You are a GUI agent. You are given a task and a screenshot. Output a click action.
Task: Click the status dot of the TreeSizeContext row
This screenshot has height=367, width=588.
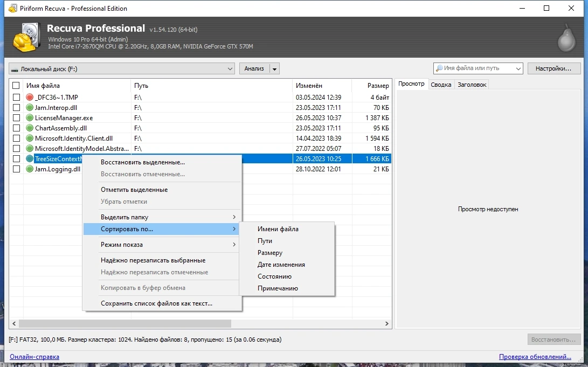tap(30, 158)
